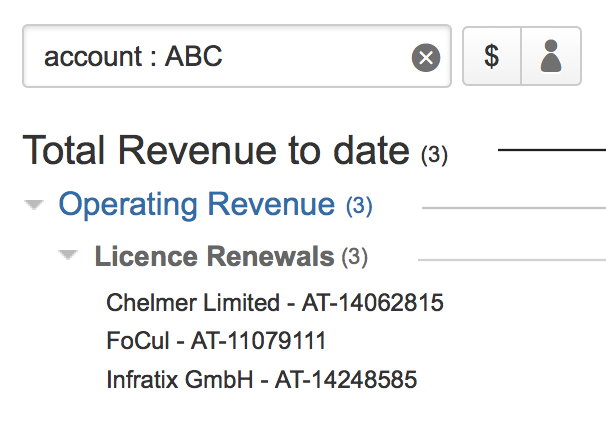This screenshot has width=606, height=432.
Task: Open Infratix GmbH - AT-14248585
Action: [261, 380]
